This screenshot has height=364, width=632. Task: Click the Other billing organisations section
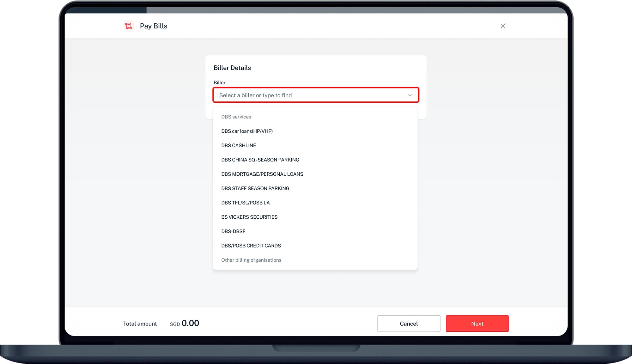point(251,260)
